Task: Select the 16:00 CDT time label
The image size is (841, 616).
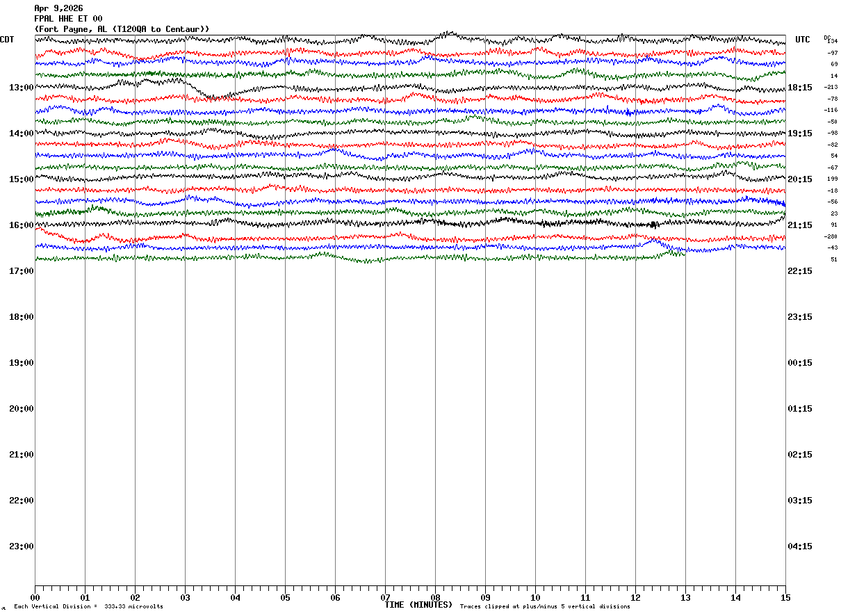Action: (22, 225)
